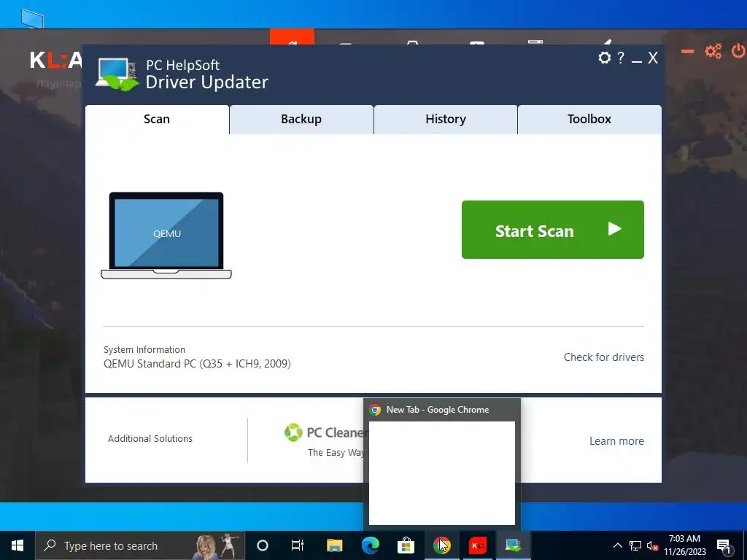Open the History tab

[446, 120]
